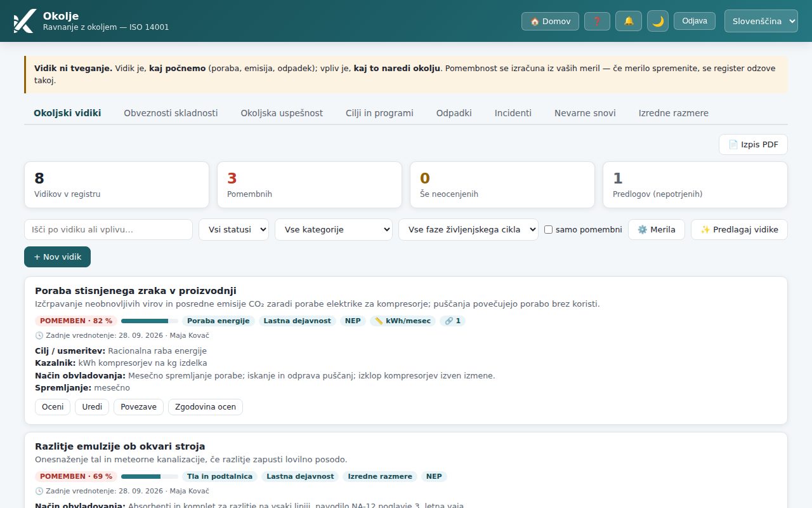Click the link count badge on compressed air aspect
812x508 pixels.
point(452,321)
